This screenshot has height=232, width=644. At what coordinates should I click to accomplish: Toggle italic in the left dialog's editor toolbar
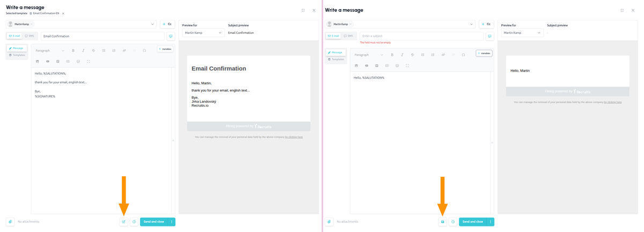pos(83,50)
